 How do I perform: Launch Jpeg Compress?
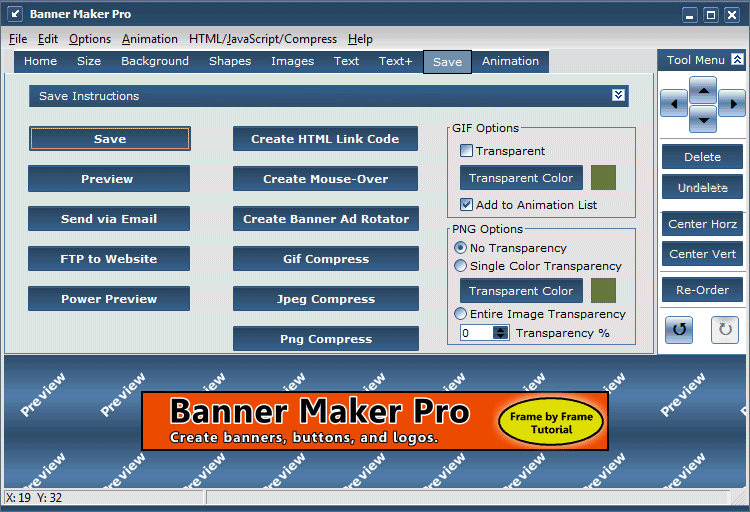pos(326,299)
